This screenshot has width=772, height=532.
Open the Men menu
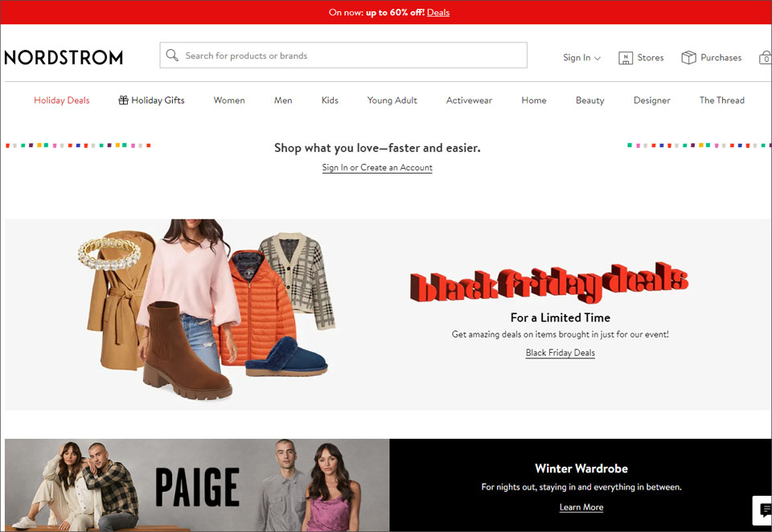283,100
